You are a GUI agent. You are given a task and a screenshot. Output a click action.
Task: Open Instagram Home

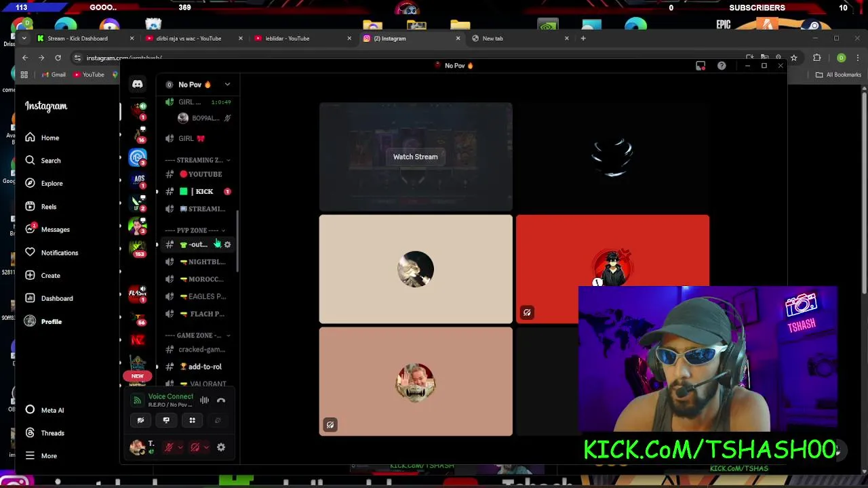(42, 138)
